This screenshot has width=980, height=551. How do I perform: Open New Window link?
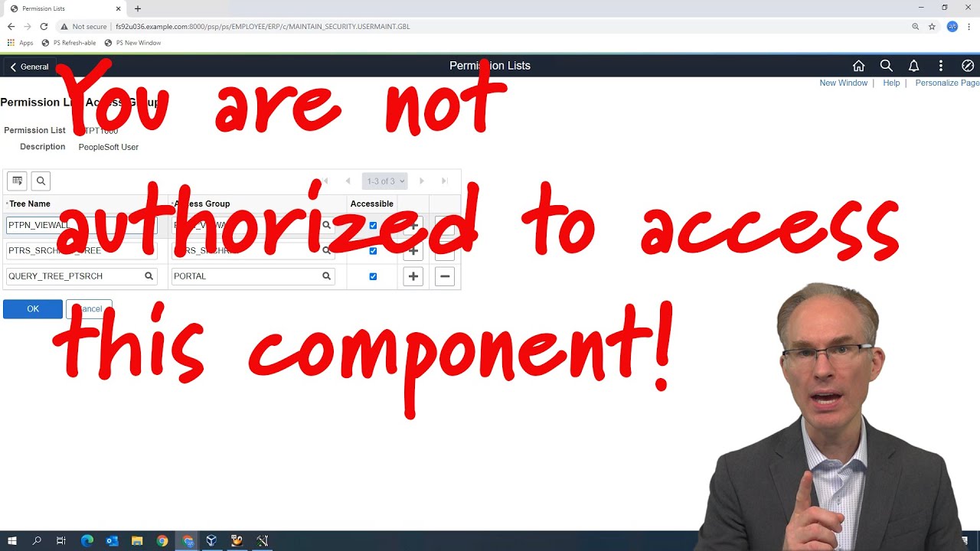click(843, 83)
